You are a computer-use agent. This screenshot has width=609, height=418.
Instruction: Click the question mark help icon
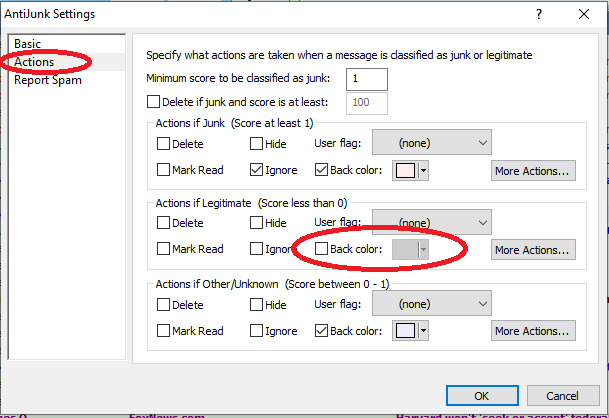(x=539, y=14)
